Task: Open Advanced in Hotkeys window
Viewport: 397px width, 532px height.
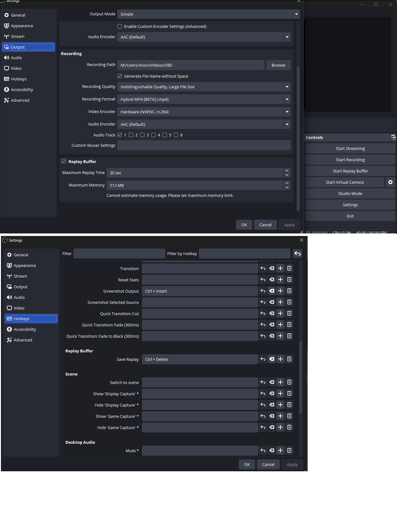Action: (x=31, y=340)
